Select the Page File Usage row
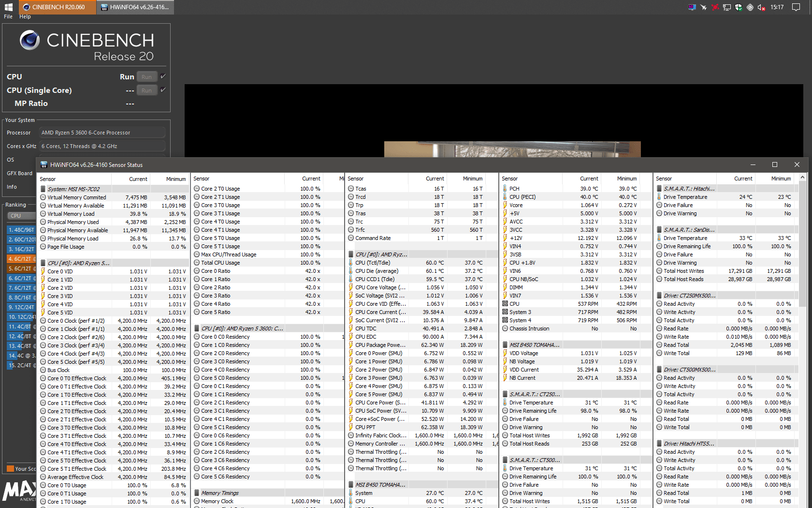Image resolution: width=812 pixels, height=508 pixels. coord(113,247)
